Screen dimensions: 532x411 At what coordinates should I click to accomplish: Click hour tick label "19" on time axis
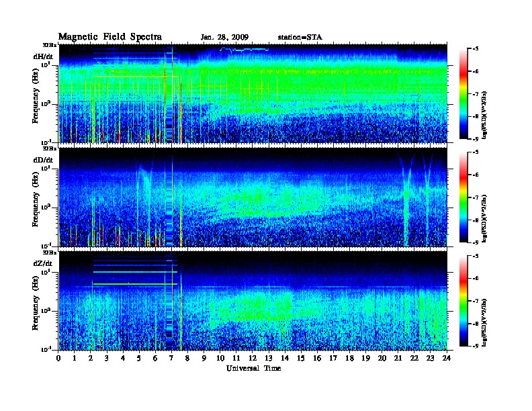(365, 358)
